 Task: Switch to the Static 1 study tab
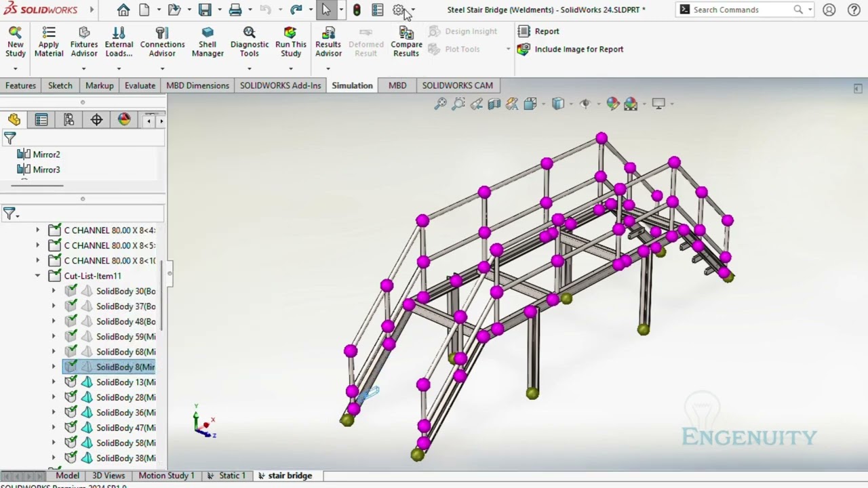click(x=226, y=476)
